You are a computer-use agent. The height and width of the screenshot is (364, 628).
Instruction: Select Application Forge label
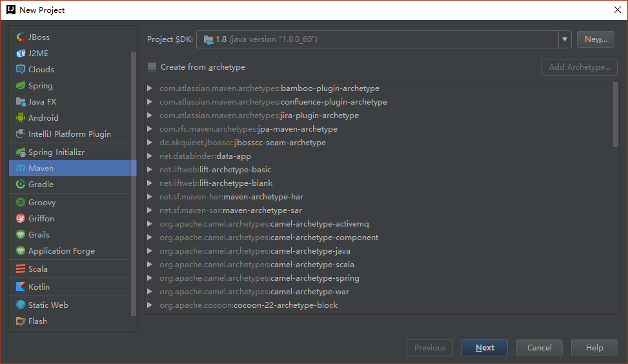pos(62,250)
